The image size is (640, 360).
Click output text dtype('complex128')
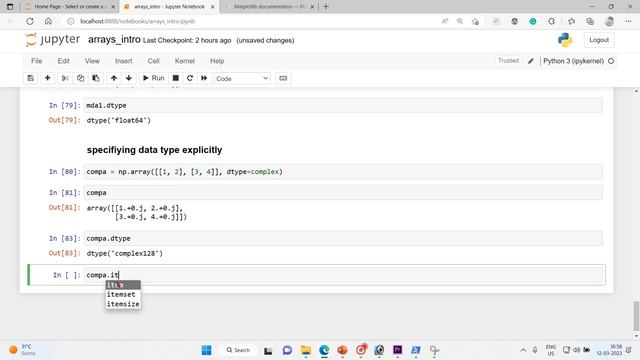point(124,253)
